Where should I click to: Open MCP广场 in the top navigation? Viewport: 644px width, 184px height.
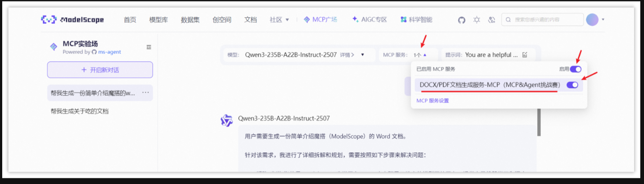(320, 20)
